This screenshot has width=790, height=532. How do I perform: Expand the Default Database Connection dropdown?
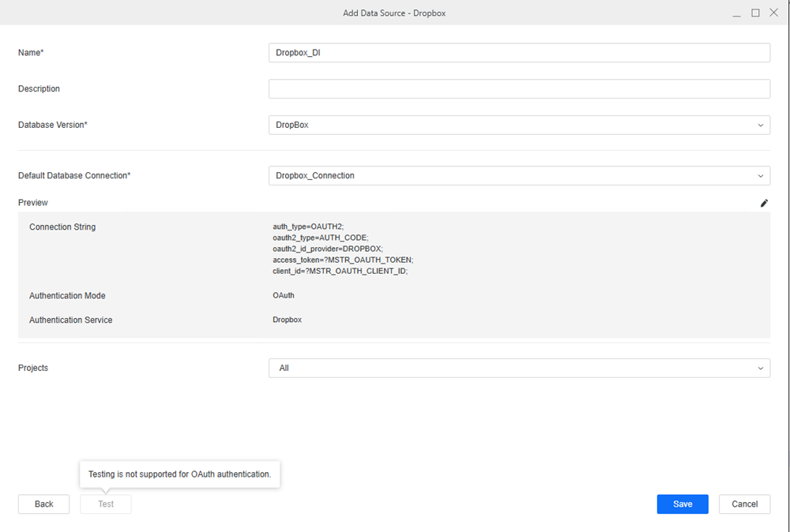tap(519, 176)
